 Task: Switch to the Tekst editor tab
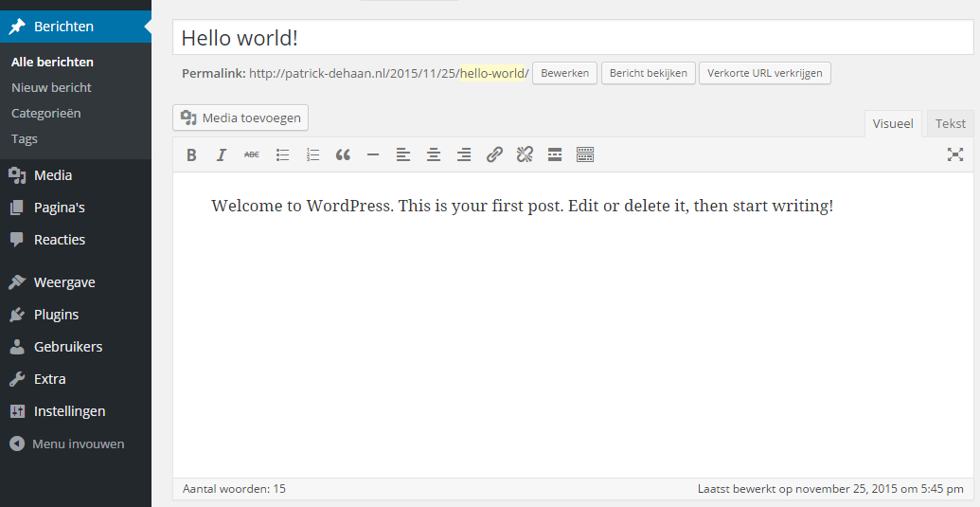coord(950,124)
